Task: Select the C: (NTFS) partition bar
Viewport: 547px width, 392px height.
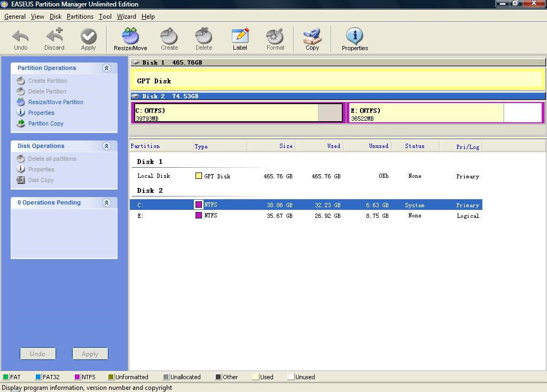Action: click(238, 113)
